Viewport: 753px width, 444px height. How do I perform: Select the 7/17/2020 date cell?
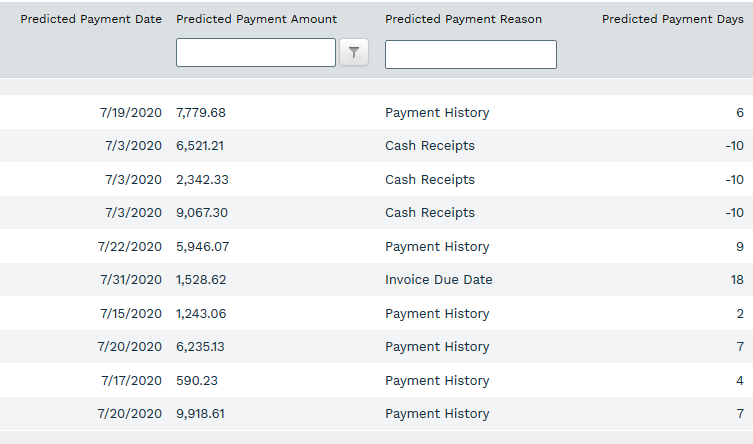[x=130, y=381]
